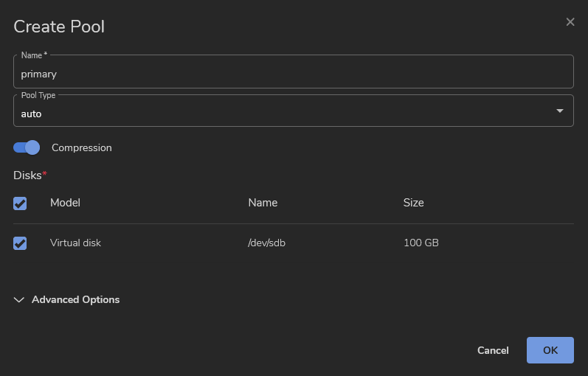588x376 pixels.
Task: Open the Pool Type combo box
Action: [280, 112]
